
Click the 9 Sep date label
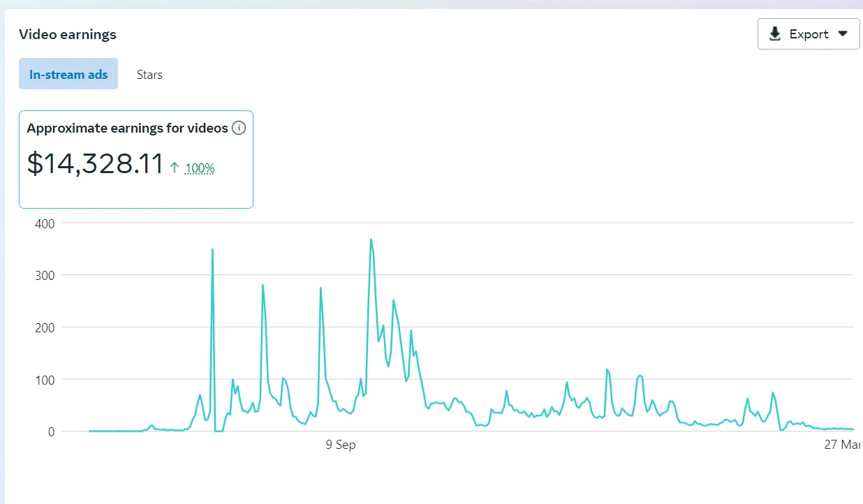341,445
